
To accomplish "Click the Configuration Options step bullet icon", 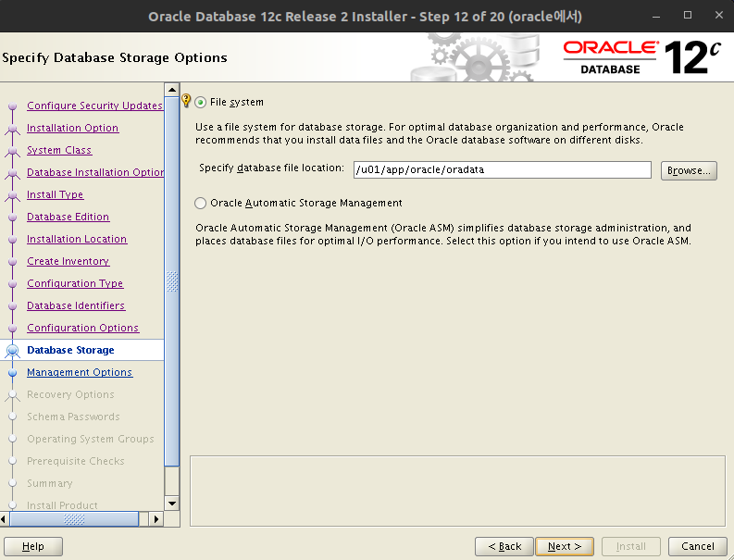I will [x=13, y=329].
